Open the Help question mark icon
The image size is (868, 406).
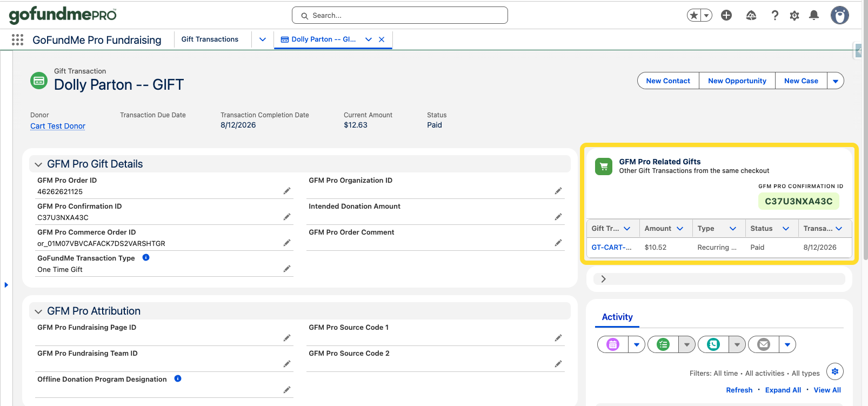click(x=774, y=15)
